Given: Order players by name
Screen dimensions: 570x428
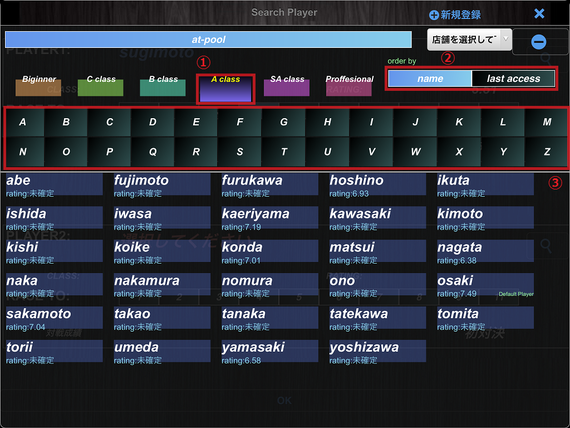Looking at the screenshot, I should [x=430, y=79].
